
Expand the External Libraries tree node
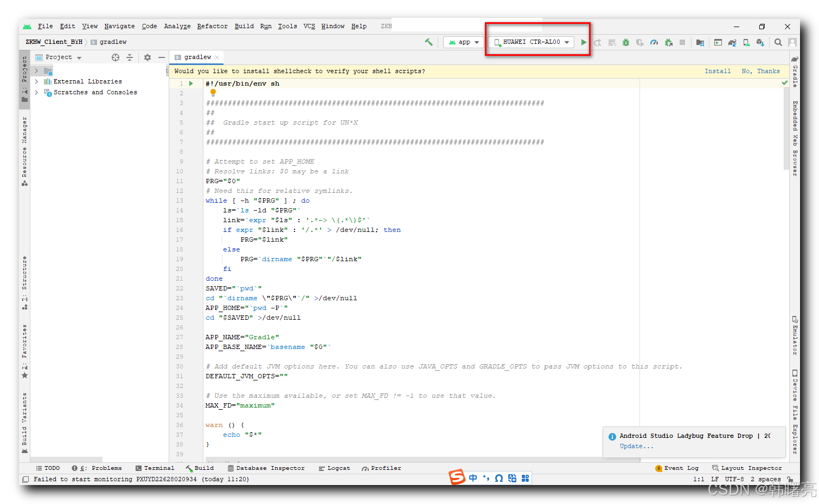point(36,82)
